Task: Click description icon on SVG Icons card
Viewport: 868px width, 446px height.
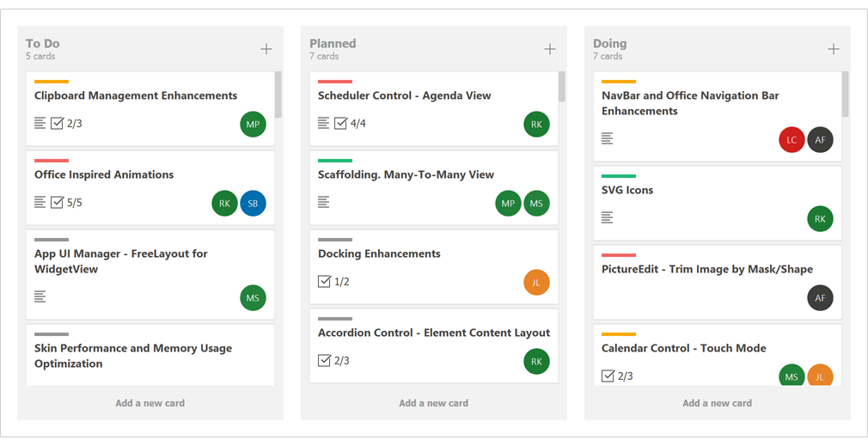Action: pos(608,217)
